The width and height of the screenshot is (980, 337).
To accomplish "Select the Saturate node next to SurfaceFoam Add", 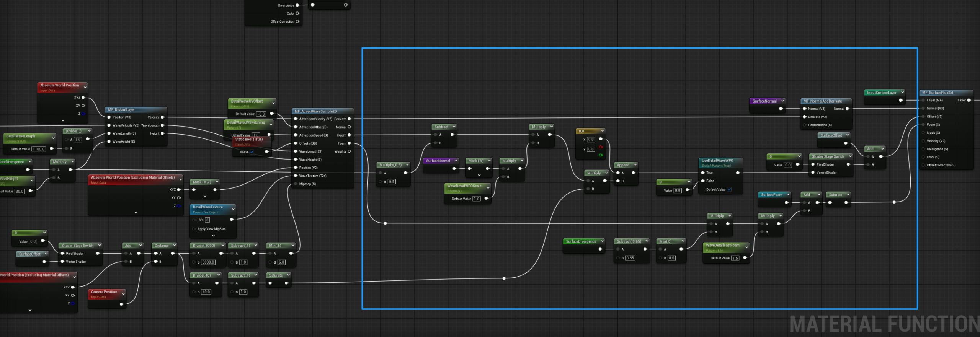I will point(835,195).
